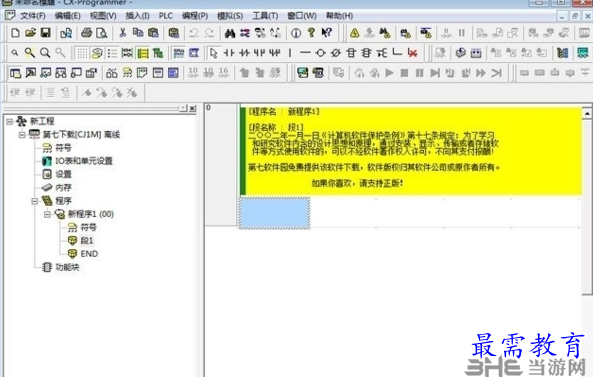The image size is (593, 377).
Task: Click the greyed-out Run simulation triangle
Action: [x=389, y=73]
